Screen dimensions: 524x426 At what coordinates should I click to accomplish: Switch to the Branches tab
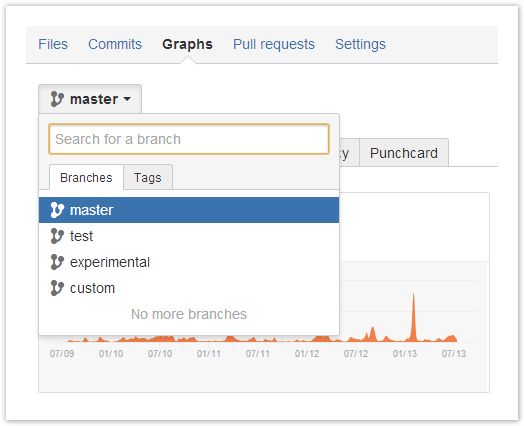pos(86,177)
